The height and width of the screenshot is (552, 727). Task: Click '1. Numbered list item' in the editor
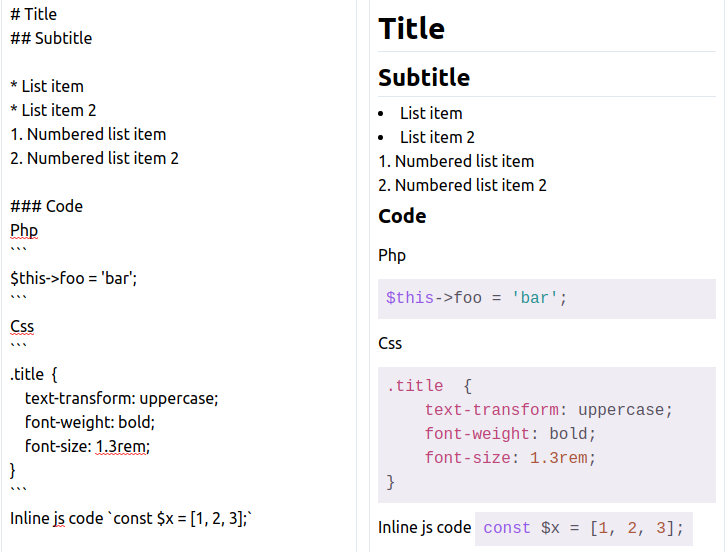tap(88, 134)
